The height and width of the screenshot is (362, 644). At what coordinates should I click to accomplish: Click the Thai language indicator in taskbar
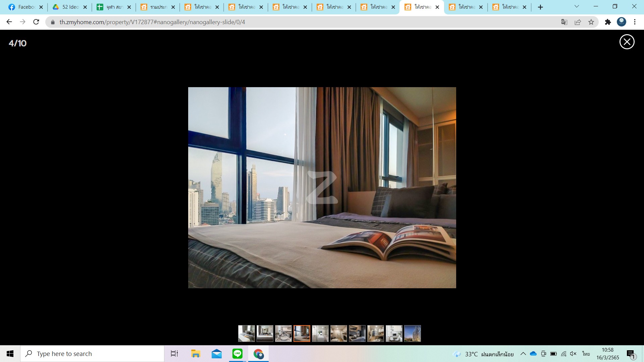586,353
